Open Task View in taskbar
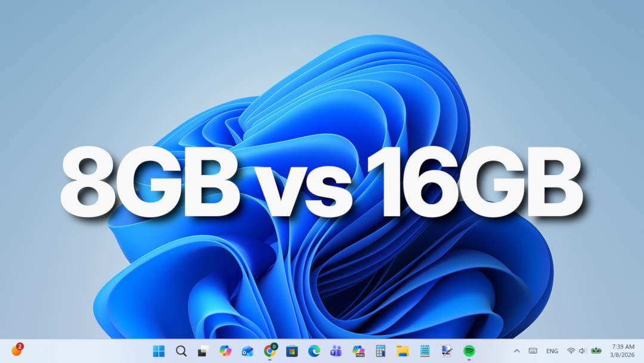 coord(203,351)
